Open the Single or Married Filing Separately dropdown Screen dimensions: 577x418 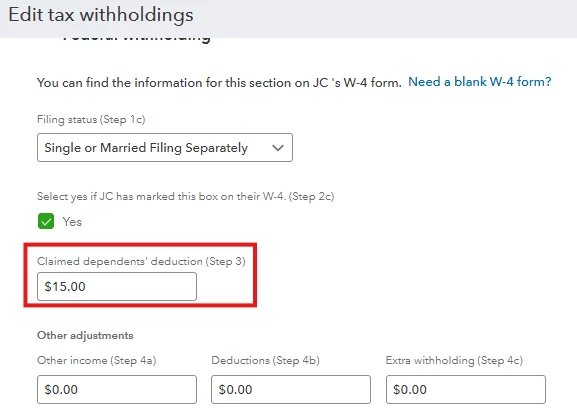click(165, 148)
